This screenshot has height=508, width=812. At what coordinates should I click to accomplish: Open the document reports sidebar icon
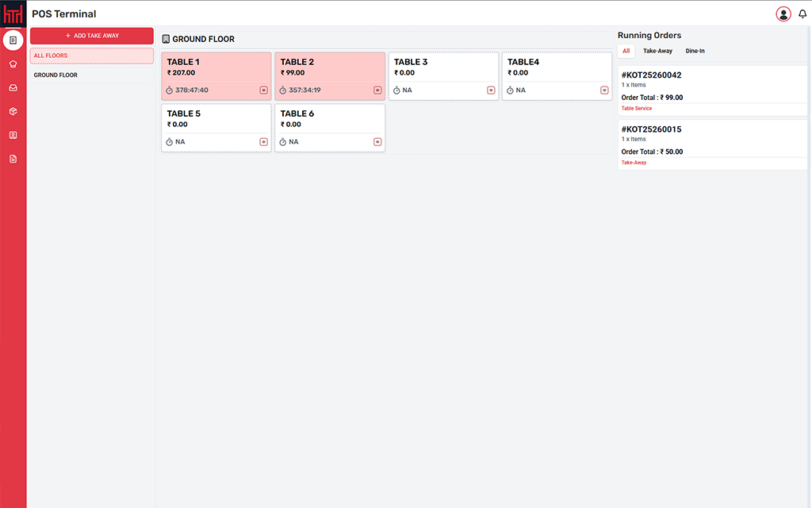pos(13,159)
